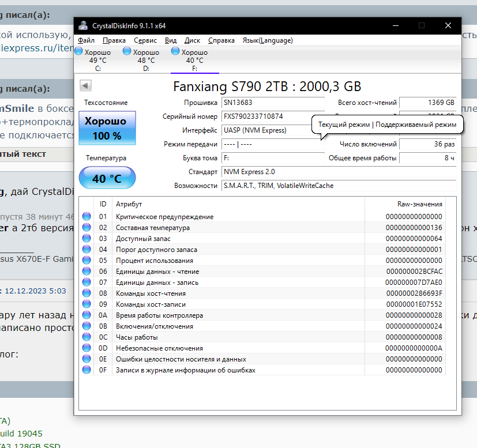
Task: Minimize the CrystalDiskInfo window
Action: tap(396, 25)
